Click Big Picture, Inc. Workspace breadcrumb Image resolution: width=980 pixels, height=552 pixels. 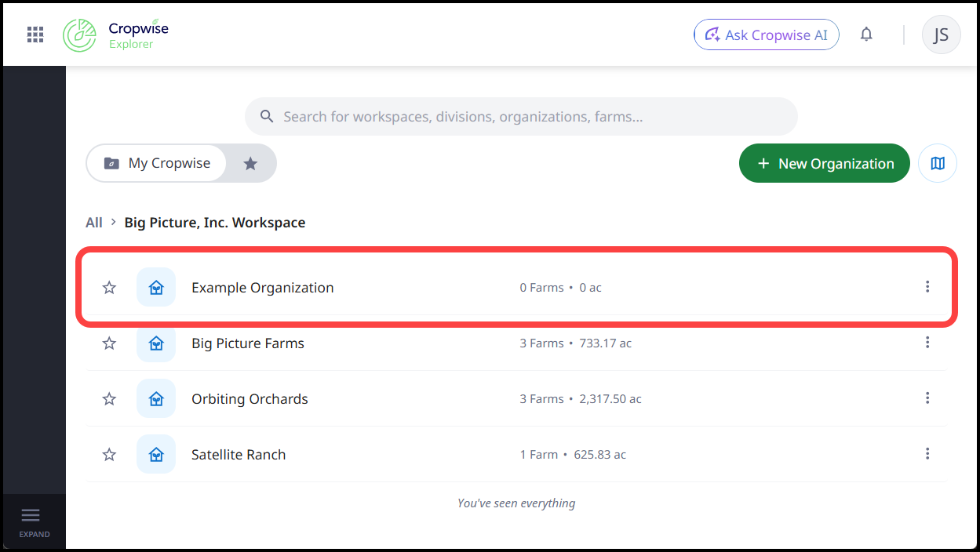click(x=215, y=223)
